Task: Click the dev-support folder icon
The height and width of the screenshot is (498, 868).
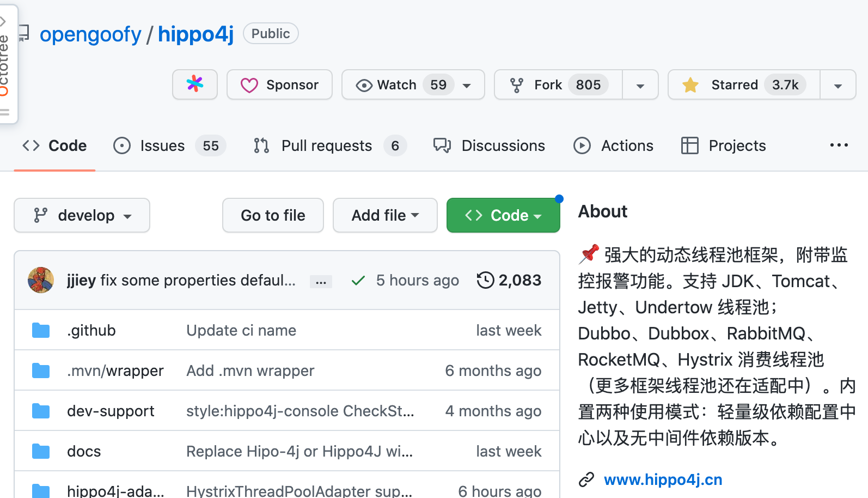Action: click(x=41, y=411)
